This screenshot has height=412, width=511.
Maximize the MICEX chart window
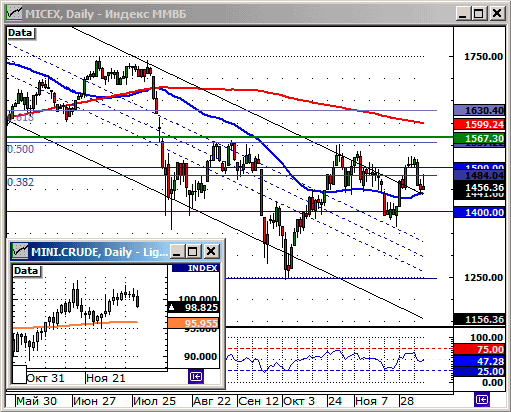pos(479,14)
